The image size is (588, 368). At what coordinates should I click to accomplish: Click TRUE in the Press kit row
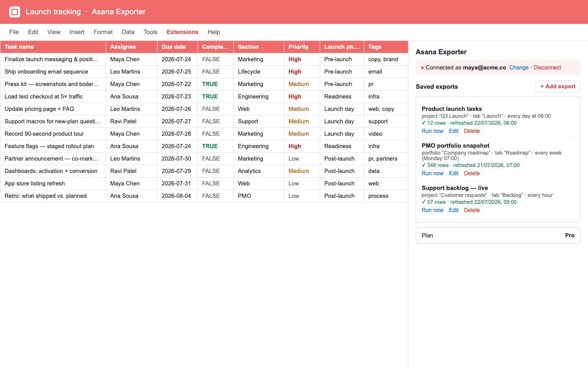pyautogui.click(x=215, y=84)
